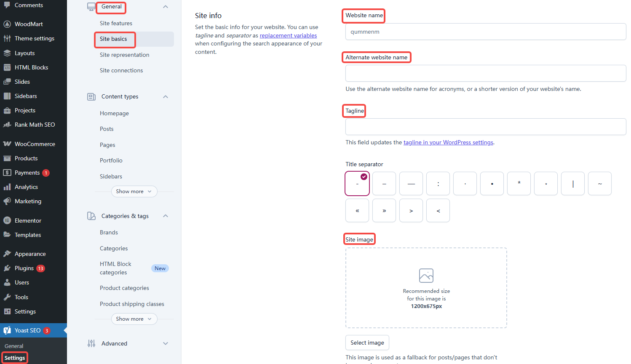The height and width of the screenshot is (364, 631).
Task: Open the Yoast SEO plugin menu
Action: [7, 330]
